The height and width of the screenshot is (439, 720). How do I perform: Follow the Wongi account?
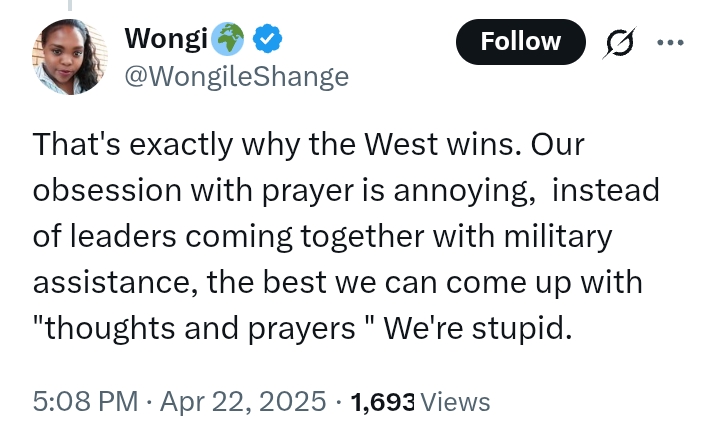coord(521,42)
